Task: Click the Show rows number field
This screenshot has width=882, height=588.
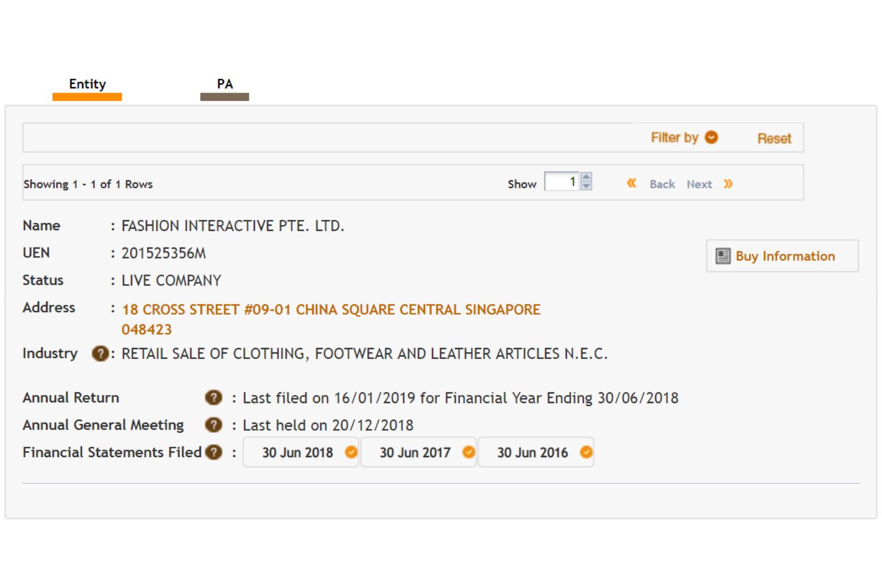Action: [562, 182]
